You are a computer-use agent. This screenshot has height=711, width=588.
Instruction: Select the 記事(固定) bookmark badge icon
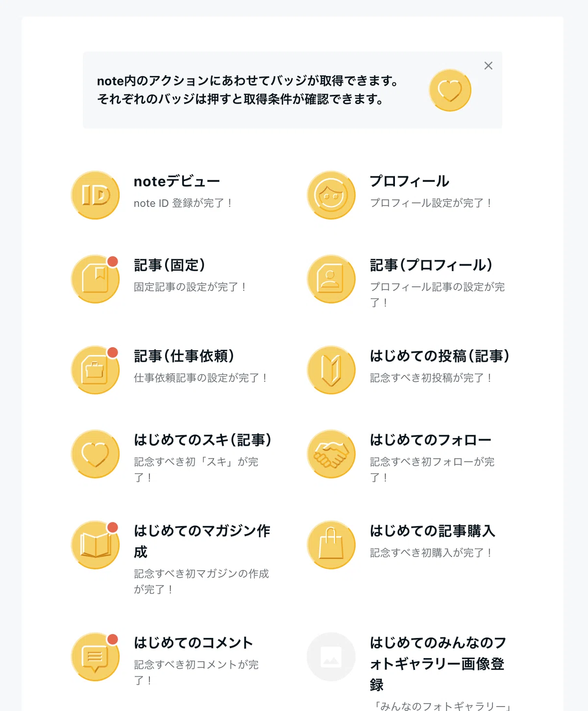pos(96,279)
